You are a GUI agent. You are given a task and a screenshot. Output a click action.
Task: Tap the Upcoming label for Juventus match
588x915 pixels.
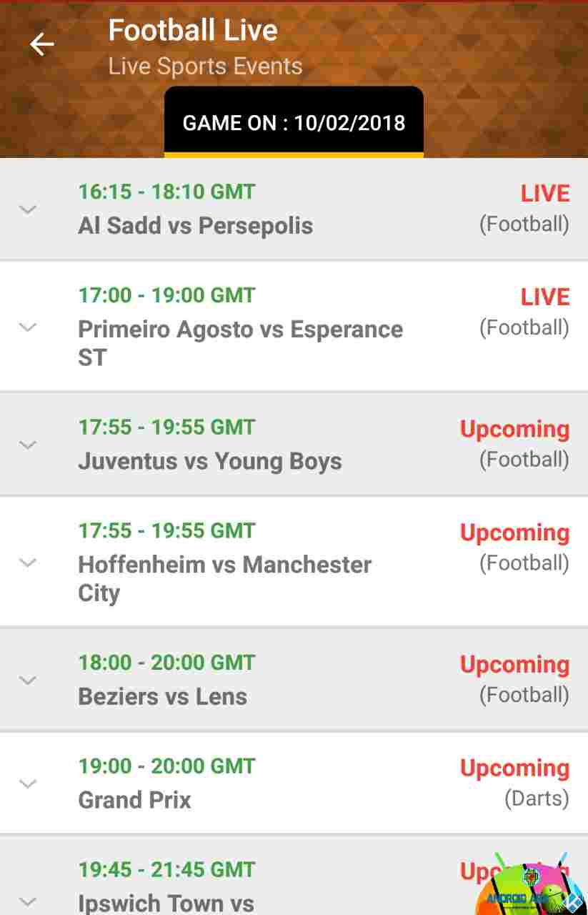[514, 429]
